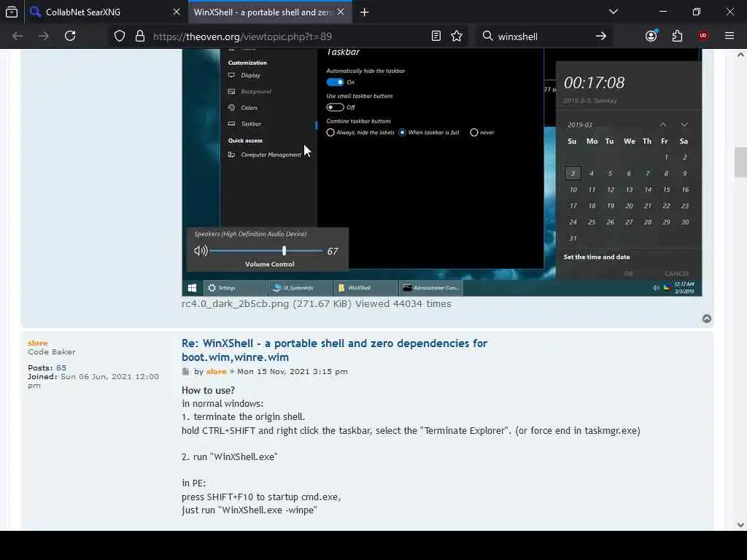
Task: Open the 'by slore' author link
Action: [216, 371]
